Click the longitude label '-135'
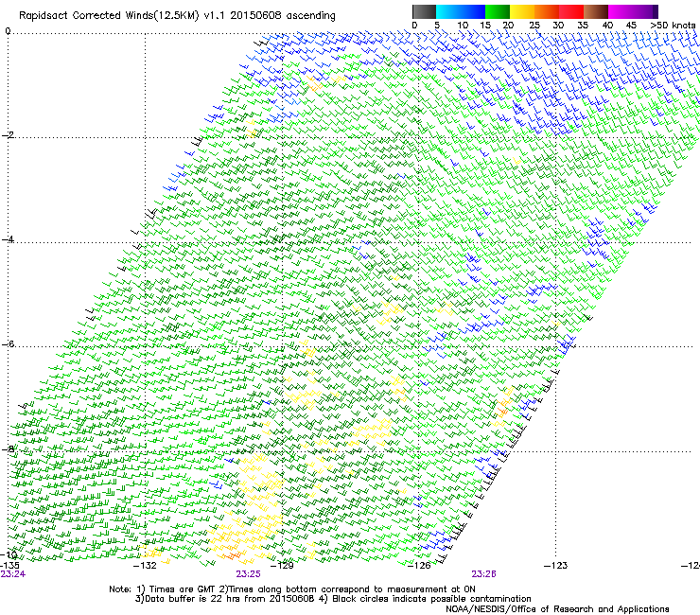This screenshot has height=615, width=700. click(9, 565)
